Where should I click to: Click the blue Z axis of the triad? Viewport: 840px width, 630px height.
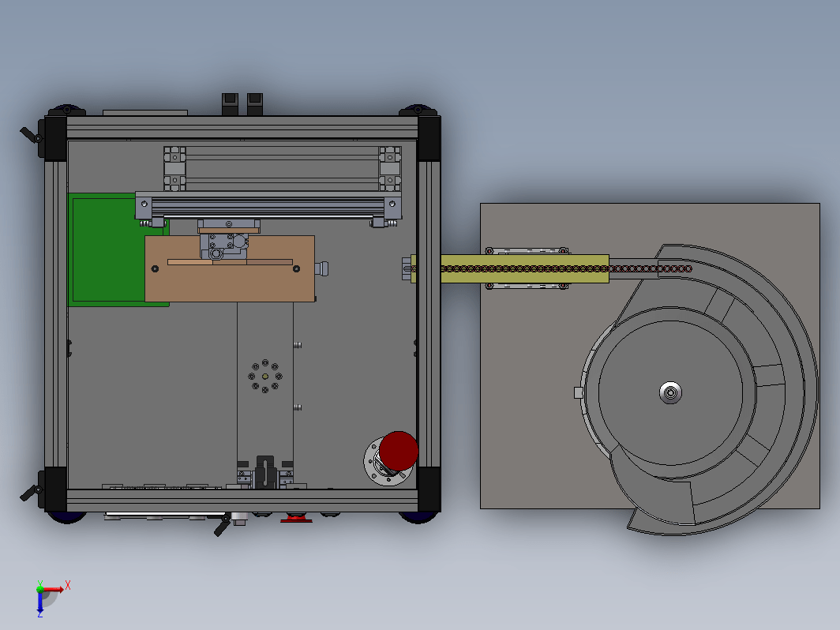pos(40,602)
